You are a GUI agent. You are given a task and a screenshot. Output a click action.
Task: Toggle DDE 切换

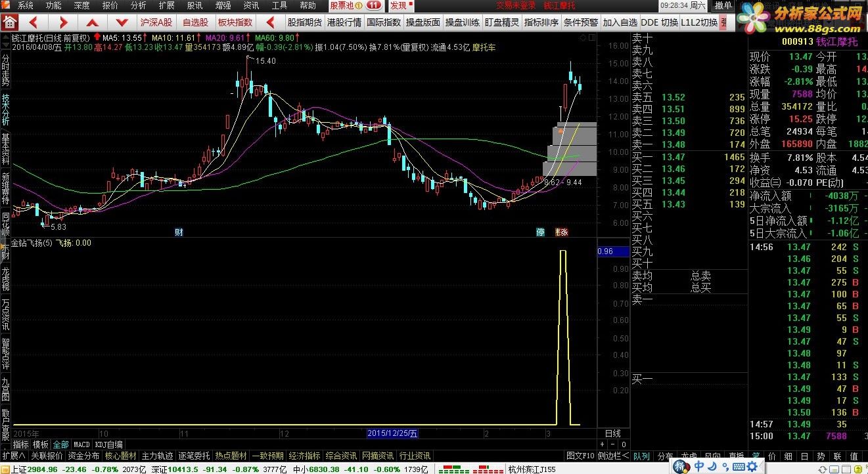point(660,22)
